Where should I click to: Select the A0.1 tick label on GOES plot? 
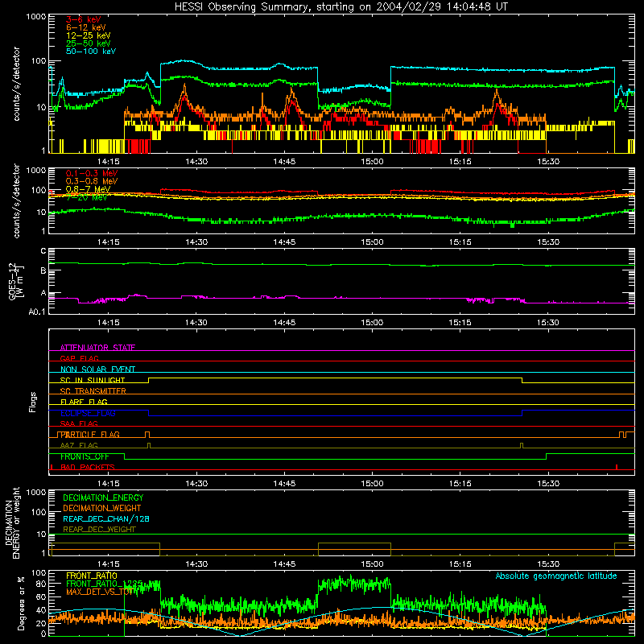click(x=37, y=312)
